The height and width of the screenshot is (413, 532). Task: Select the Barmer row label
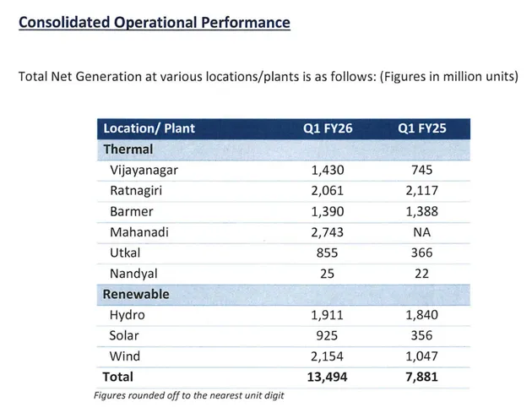click(132, 211)
